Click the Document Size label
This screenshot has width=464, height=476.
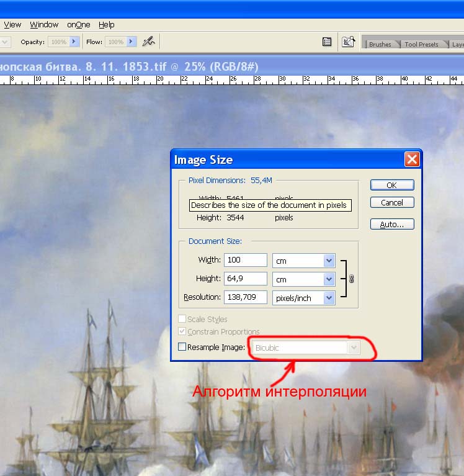click(215, 241)
